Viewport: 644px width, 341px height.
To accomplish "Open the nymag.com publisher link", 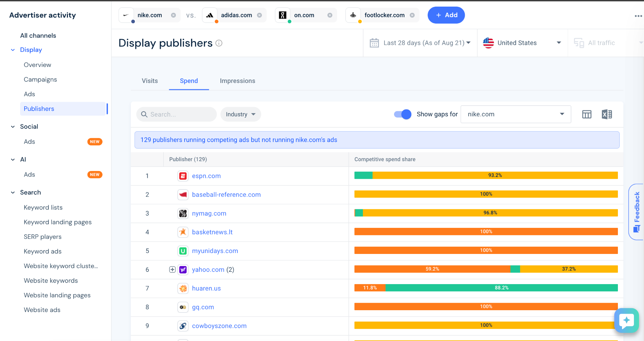I will tap(209, 213).
